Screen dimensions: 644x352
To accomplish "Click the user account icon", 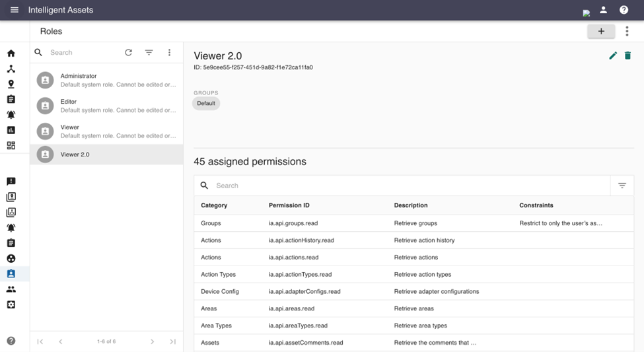I will click(x=603, y=10).
